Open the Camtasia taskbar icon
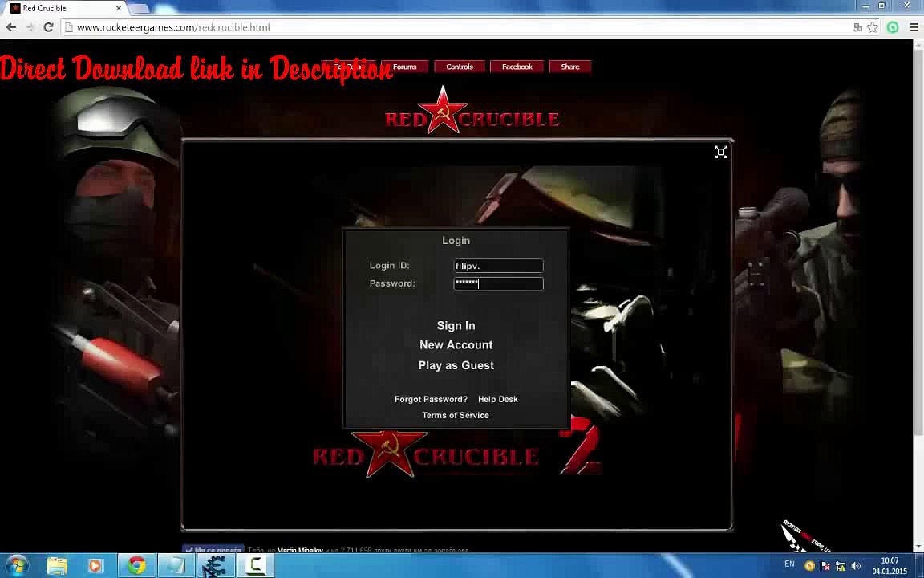Screen dimensions: 924x578 (x=256, y=566)
